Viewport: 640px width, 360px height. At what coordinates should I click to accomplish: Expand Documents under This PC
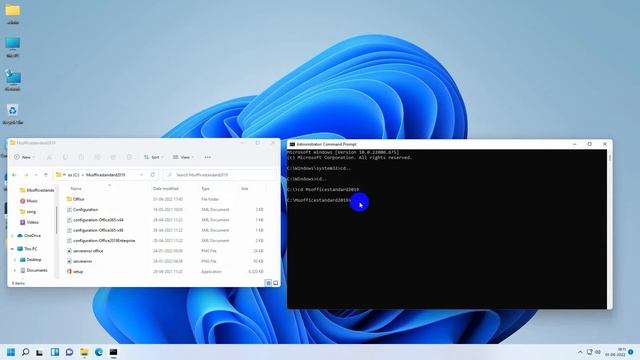point(15,270)
